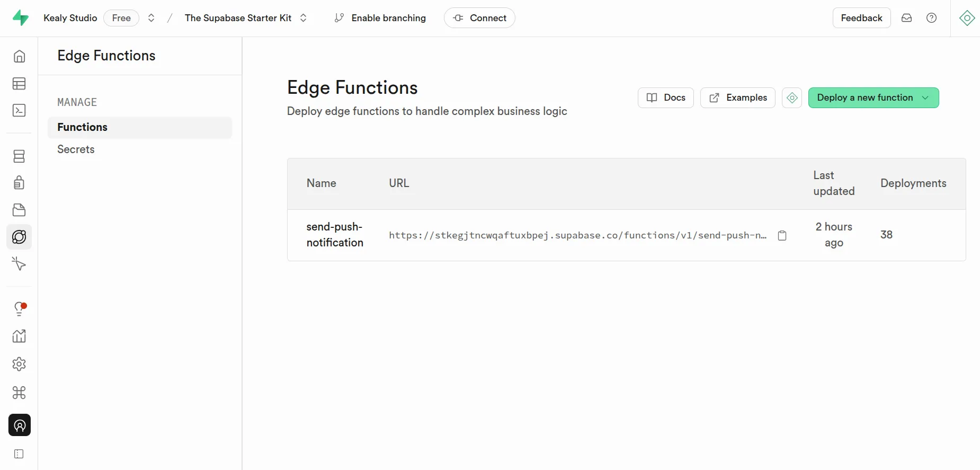Open the Project Settings gear icon

[x=19, y=364]
